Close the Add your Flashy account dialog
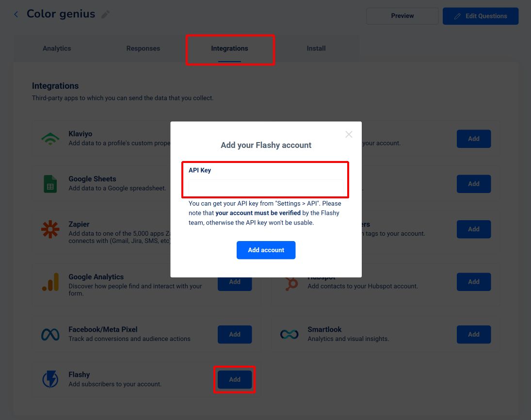The height and width of the screenshot is (420, 531). tap(349, 134)
